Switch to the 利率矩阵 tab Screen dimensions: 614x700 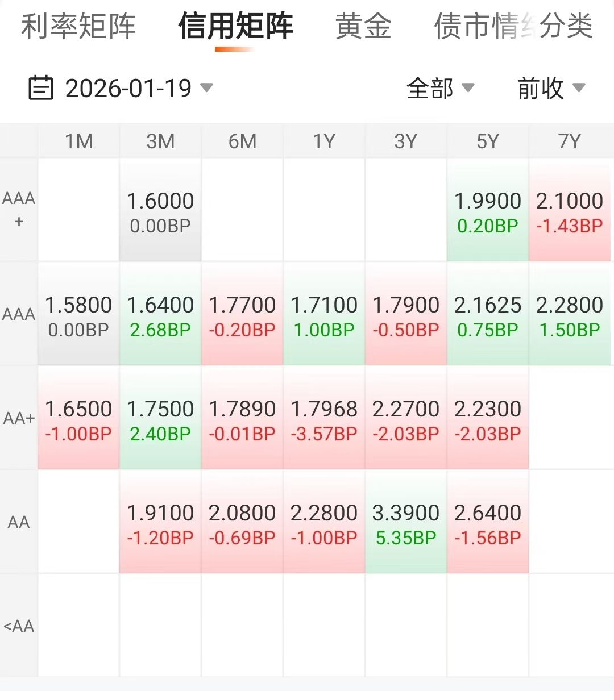78,26
